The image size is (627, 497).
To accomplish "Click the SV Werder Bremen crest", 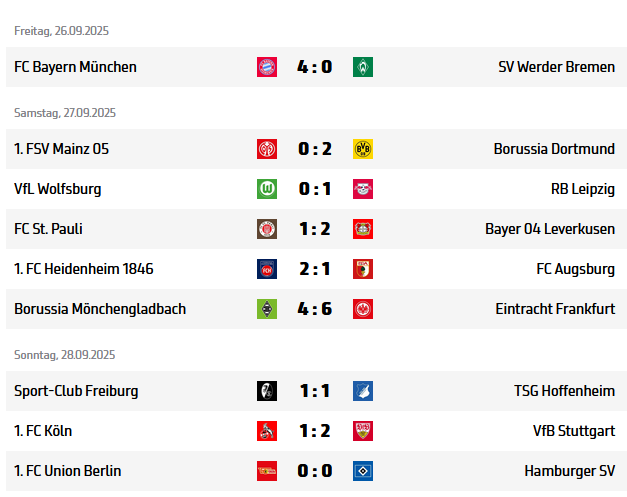I will pos(362,67).
